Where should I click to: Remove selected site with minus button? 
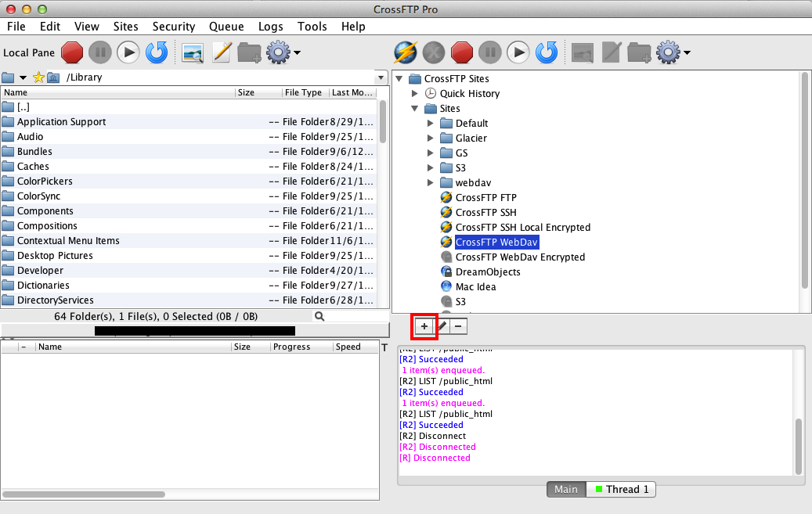point(458,326)
